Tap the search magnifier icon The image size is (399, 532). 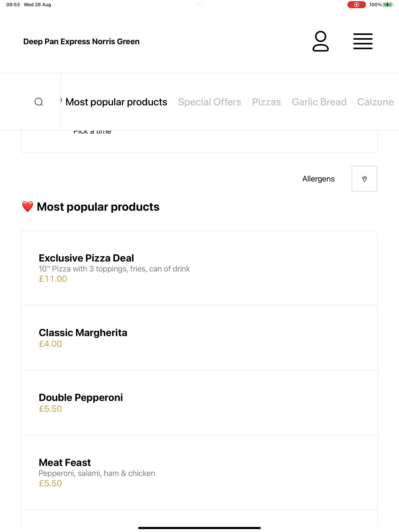point(39,102)
